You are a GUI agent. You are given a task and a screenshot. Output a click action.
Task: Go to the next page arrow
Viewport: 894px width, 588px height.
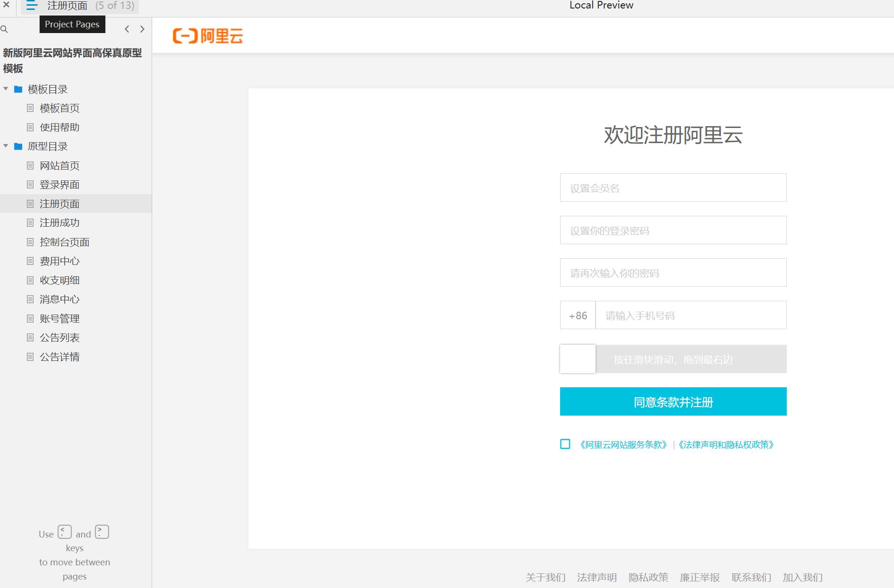142,29
